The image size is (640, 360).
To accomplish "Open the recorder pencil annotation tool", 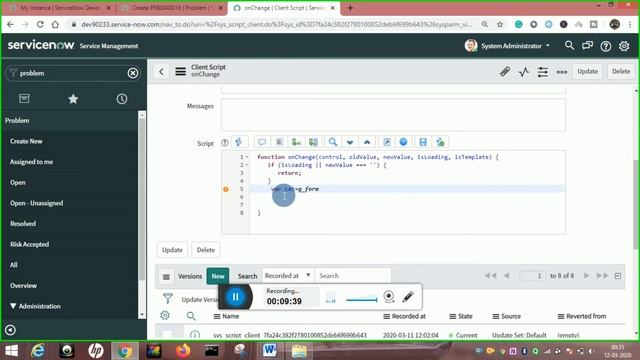I will 408,297.
